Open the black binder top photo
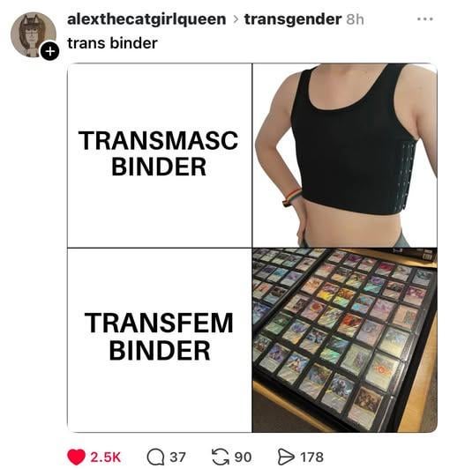 (345, 155)
